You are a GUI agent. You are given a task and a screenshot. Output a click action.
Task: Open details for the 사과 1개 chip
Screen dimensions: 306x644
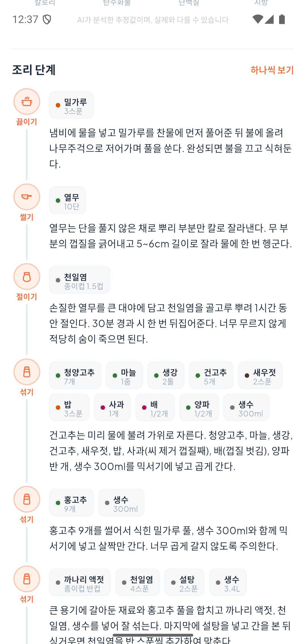pos(112,407)
